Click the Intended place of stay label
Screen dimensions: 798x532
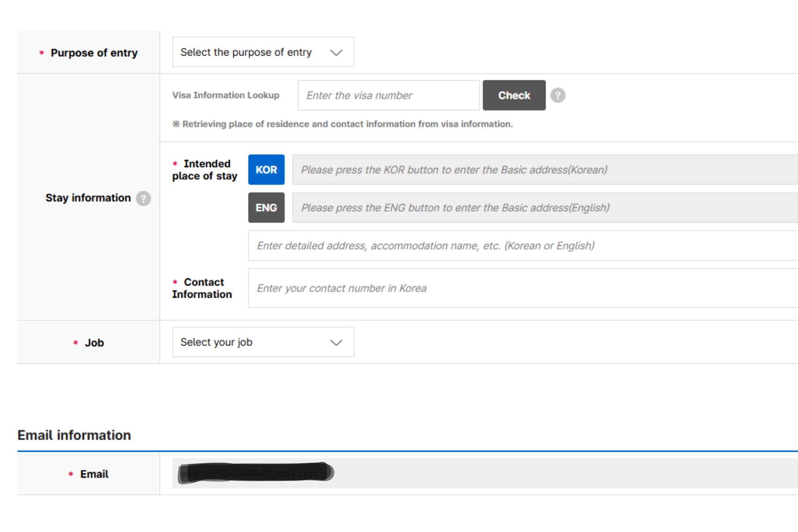pyautogui.click(x=205, y=170)
